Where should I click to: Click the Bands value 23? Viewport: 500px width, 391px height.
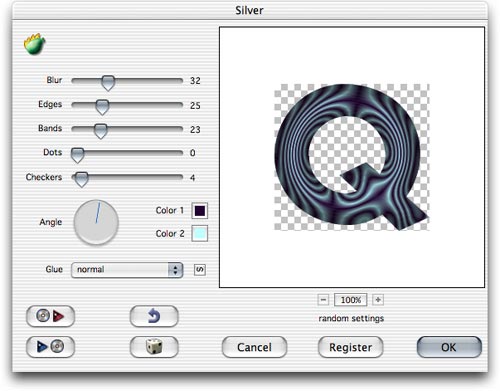coord(195,129)
